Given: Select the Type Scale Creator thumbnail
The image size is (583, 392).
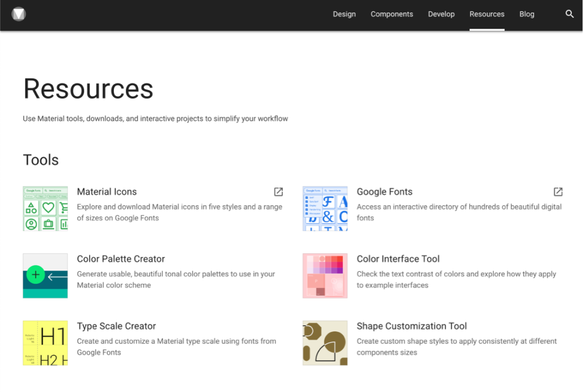Looking at the screenshot, I should click(45, 343).
